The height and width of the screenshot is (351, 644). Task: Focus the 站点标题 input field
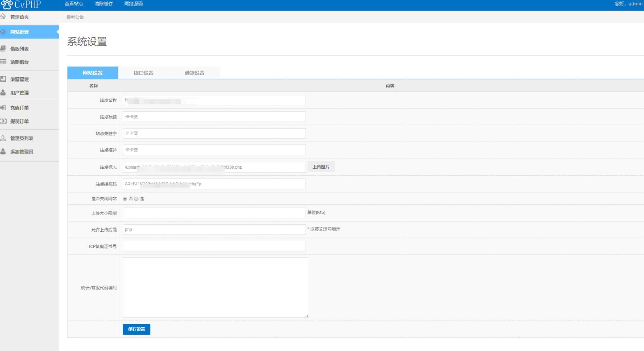coord(214,117)
